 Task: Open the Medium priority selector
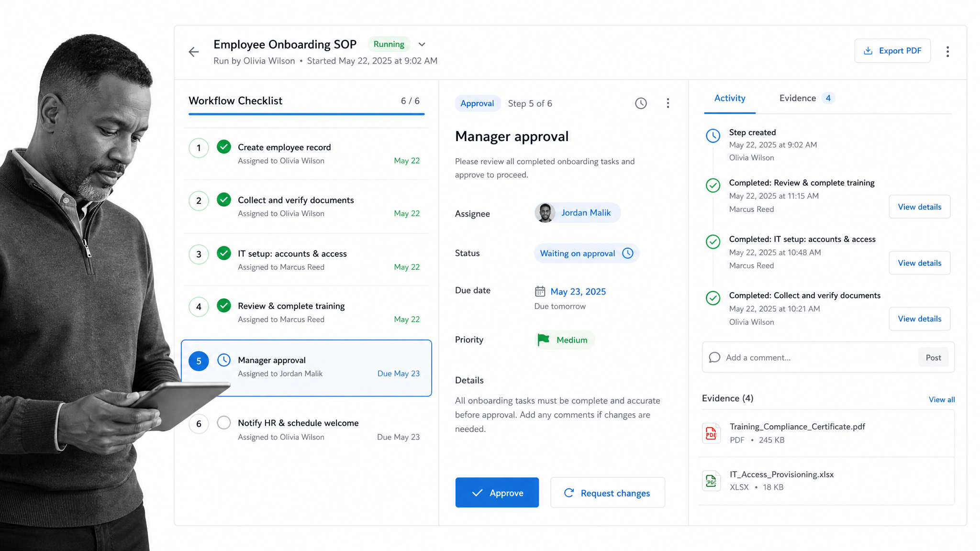(565, 340)
